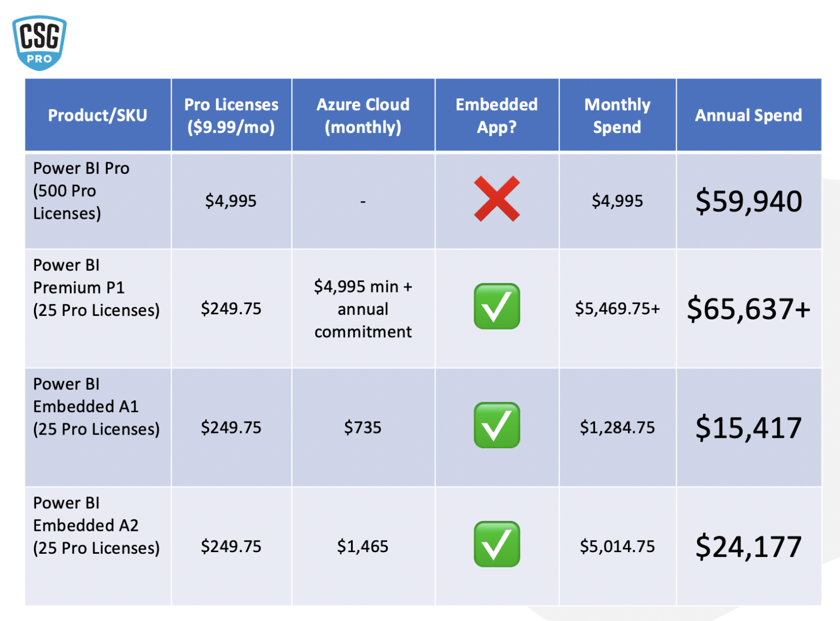
Task: Click the green checkmark in the Premium P1 row
Action: click(x=497, y=306)
